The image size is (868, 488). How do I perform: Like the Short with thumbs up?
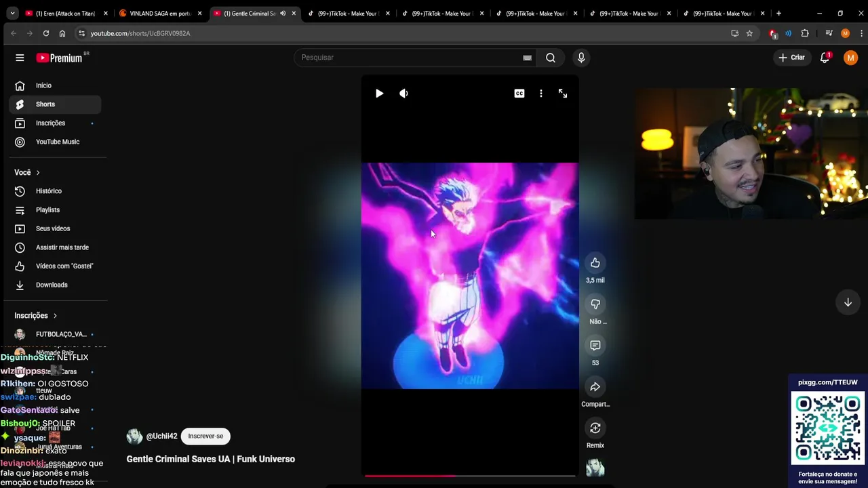click(x=595, y=263)
